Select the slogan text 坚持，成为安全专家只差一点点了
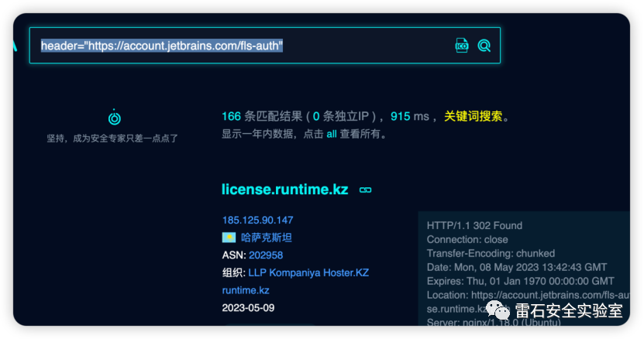Screen dimensions: 644x339 point(112,139)
